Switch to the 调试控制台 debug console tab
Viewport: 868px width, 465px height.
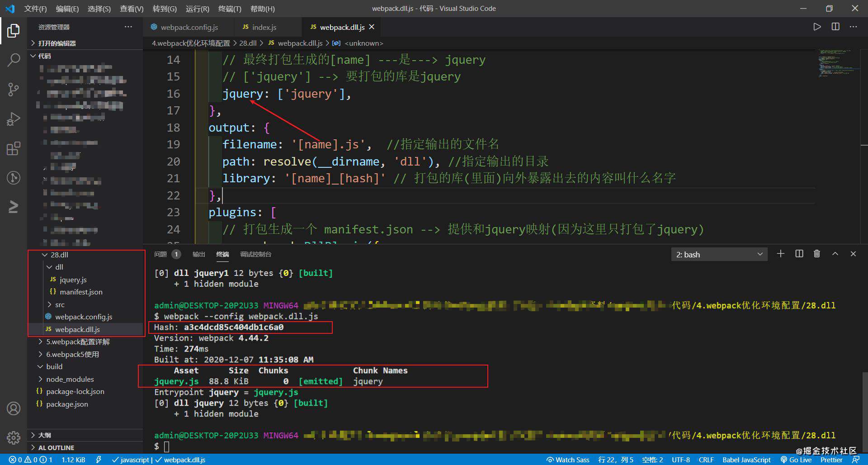coord(255,254)
